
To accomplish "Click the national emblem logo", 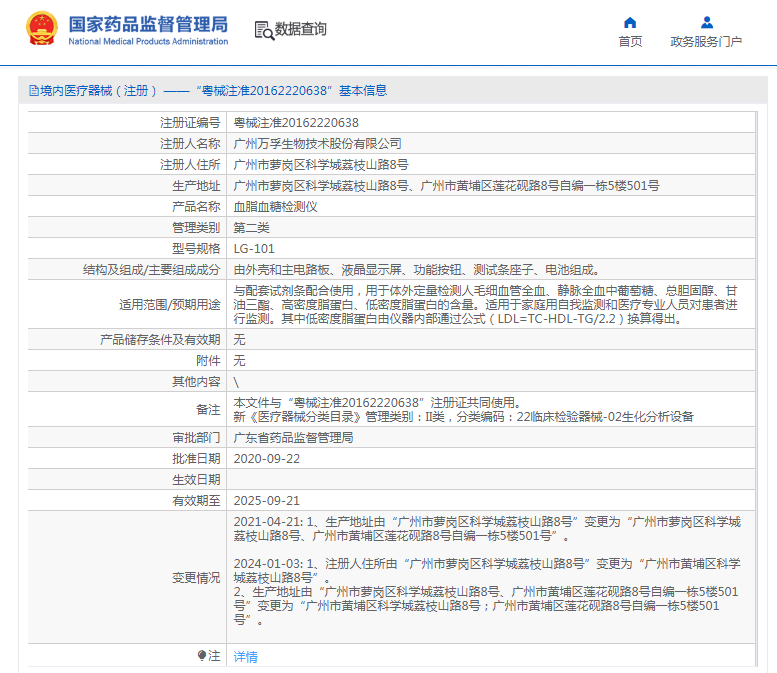I will coord(42,29).
